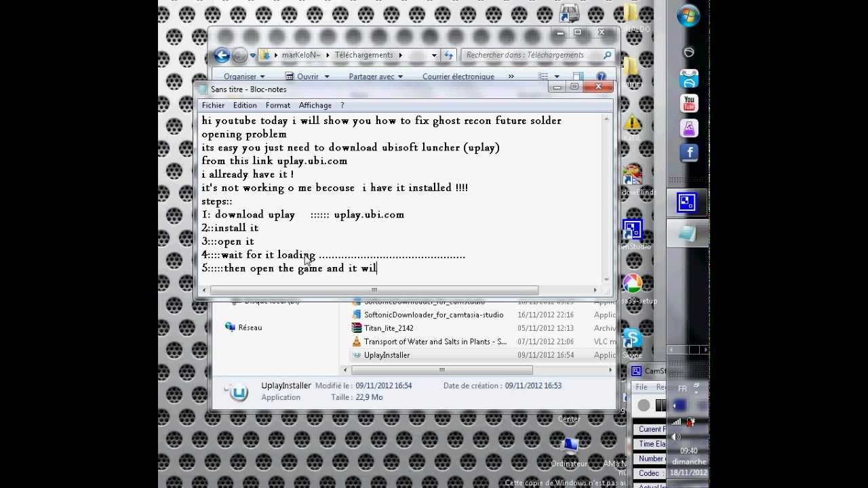Show more toolbar commands chevron
Viewport: 868px width, 488px height.
click(x=511, y=77)
